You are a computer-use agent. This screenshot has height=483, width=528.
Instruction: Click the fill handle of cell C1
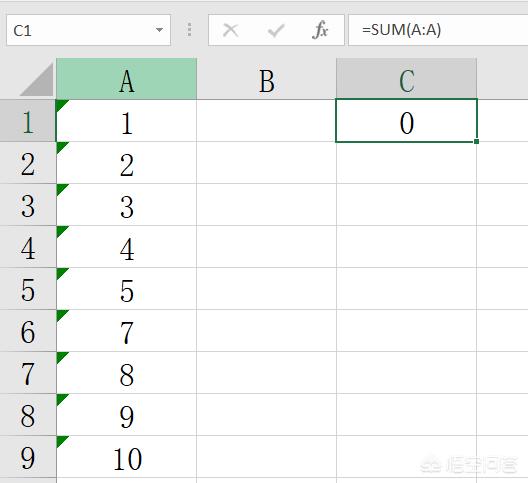coord(476,141)
